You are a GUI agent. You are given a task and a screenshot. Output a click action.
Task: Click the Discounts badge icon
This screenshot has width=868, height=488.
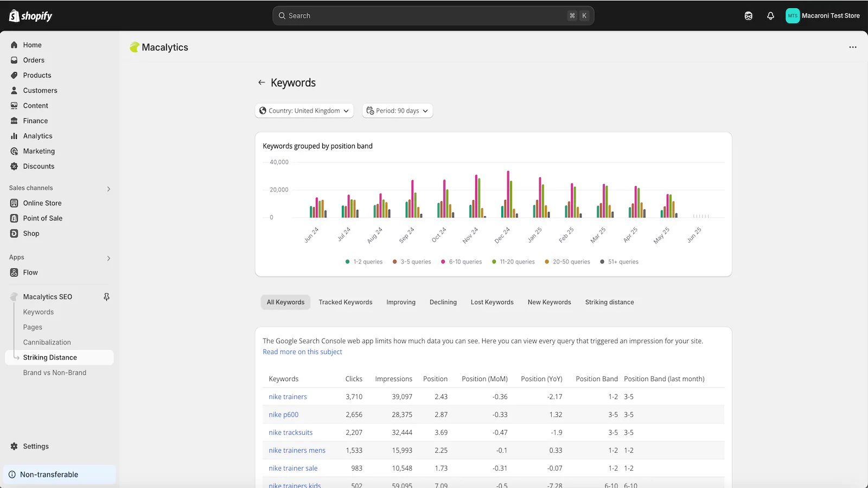tap(14, 166)
